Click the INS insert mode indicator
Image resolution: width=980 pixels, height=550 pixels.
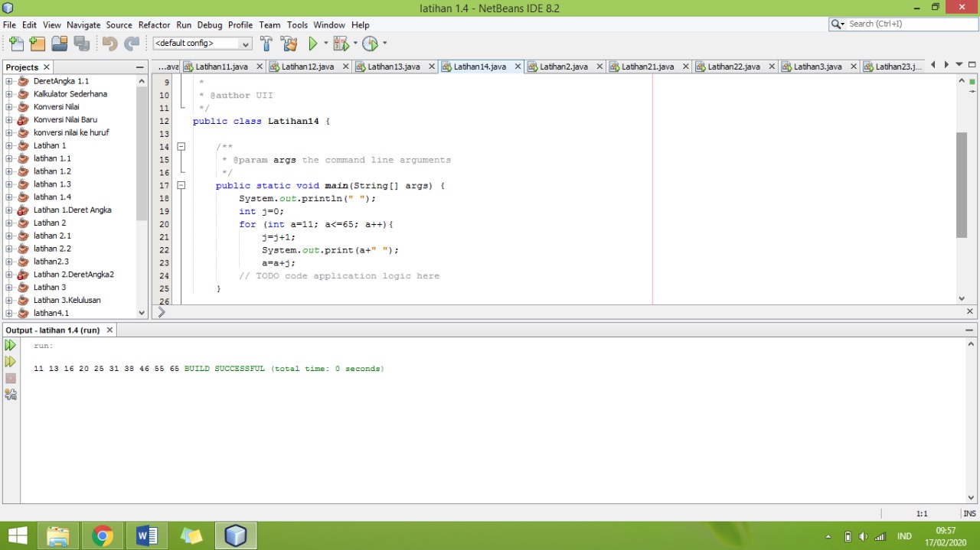[x=969, y=513]
